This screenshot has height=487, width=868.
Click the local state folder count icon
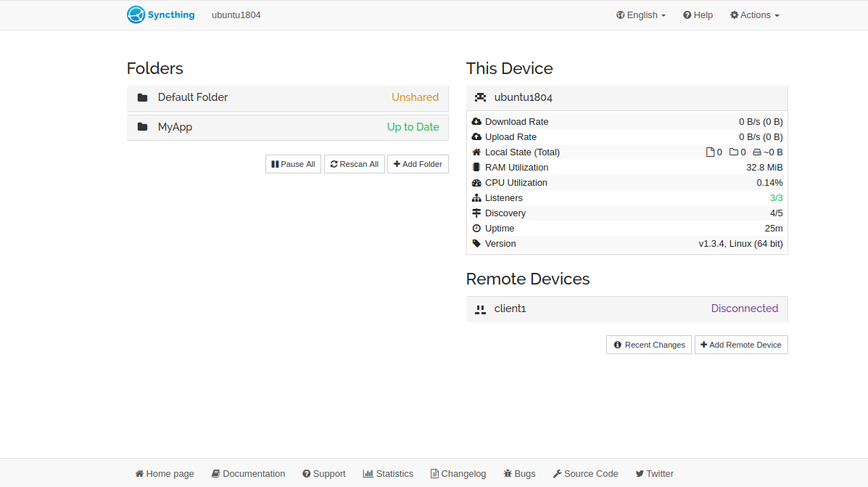pos(733,152)
